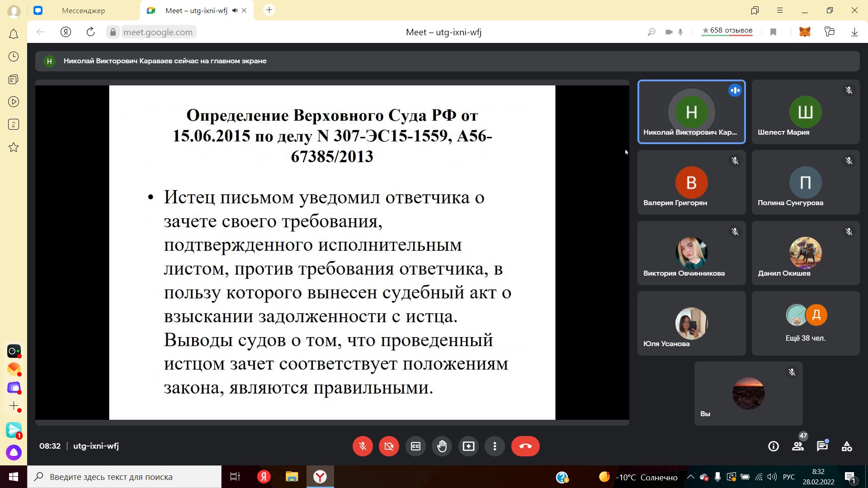Open the 658 отзывов site reviews

[x=727, y=31]
